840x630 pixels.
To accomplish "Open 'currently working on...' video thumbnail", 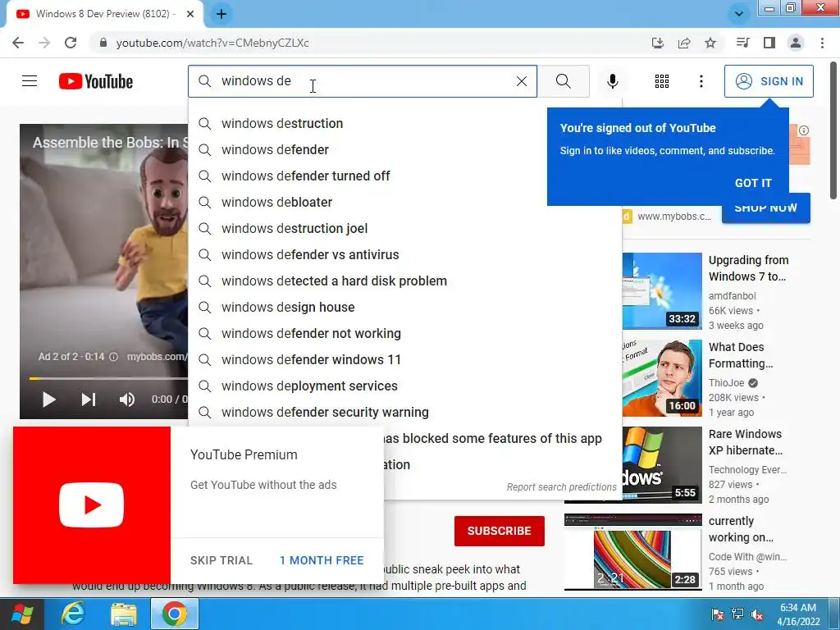I will click(632, 551).
